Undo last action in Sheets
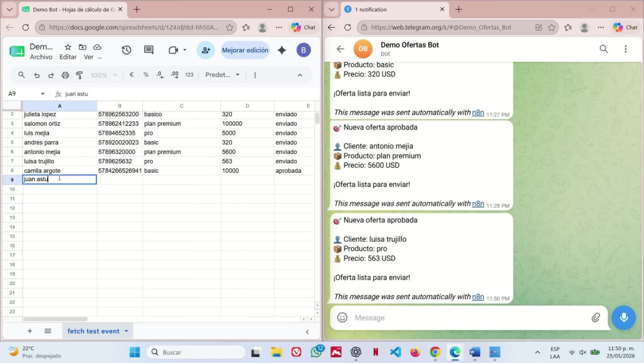644x363 pixels. [37, 75]
